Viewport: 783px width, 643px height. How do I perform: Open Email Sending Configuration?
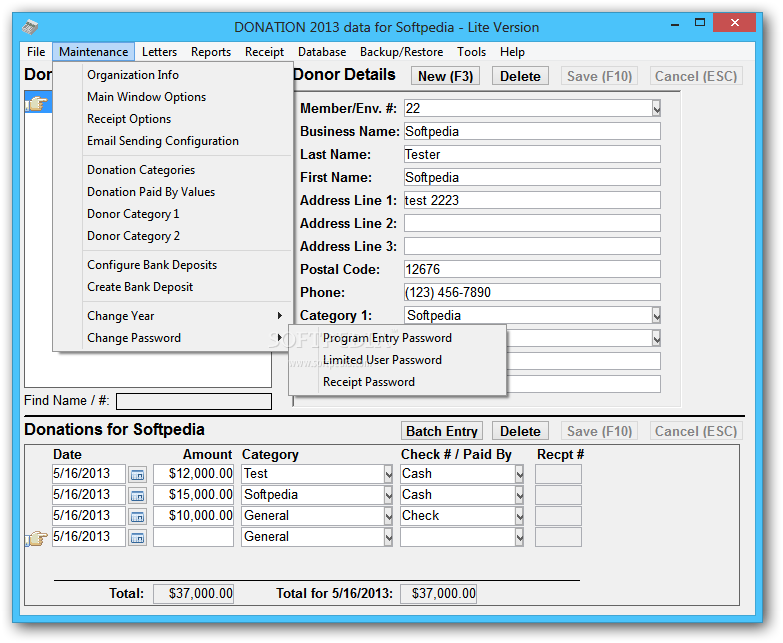click(x=172, y=141)
